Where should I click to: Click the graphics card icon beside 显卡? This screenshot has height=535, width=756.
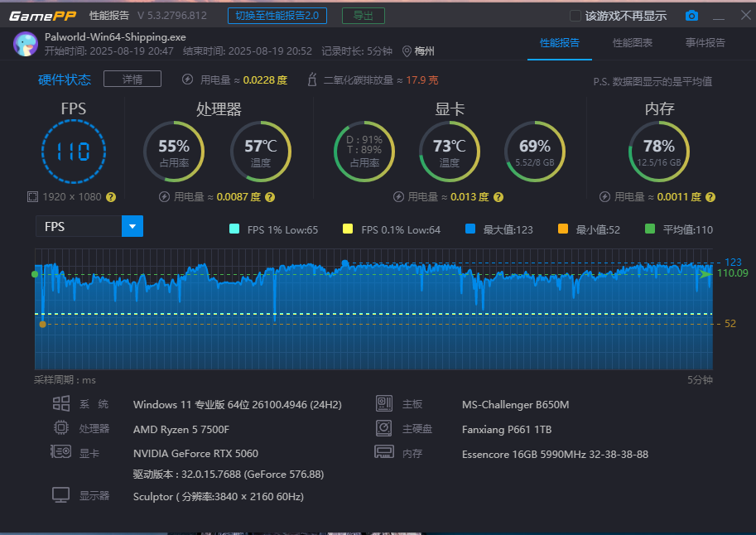pyautogui.click(x=60, y=452)
